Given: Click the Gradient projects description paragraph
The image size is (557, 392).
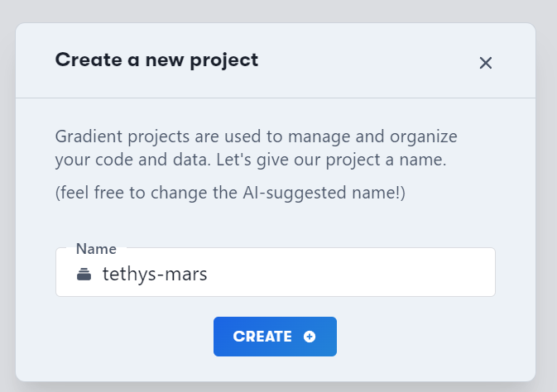Looking at the screenshot, I should [x=256, y=148].
